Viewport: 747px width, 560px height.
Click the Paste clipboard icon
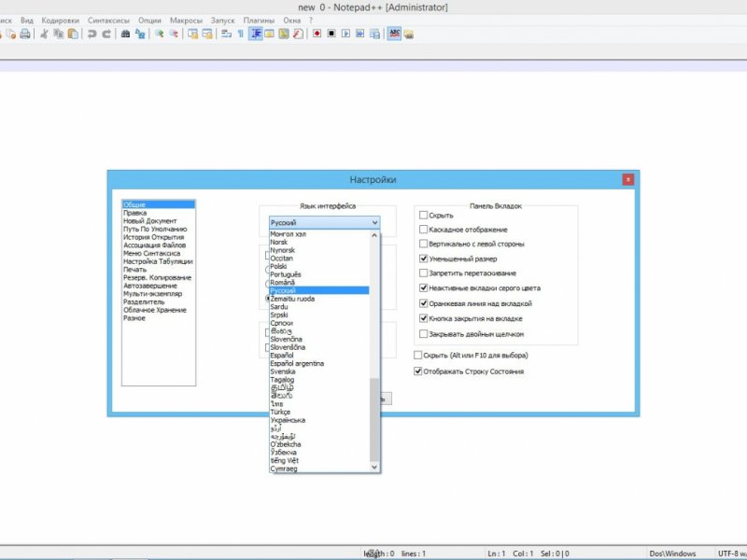[73, 34]
